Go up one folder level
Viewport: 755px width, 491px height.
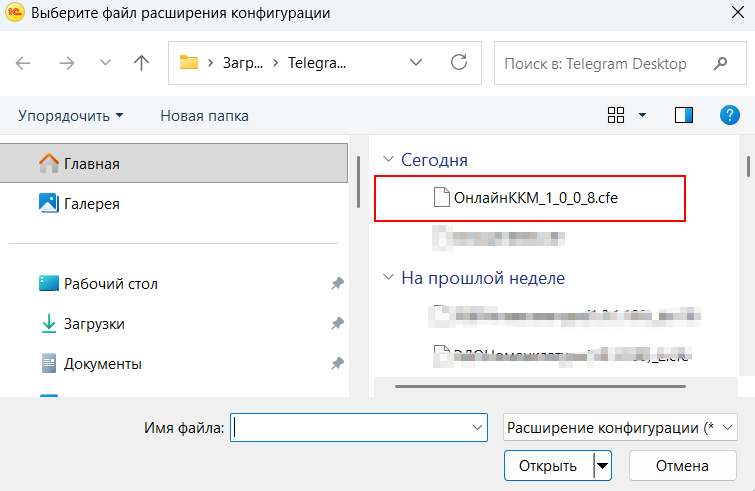coord(141,63)
